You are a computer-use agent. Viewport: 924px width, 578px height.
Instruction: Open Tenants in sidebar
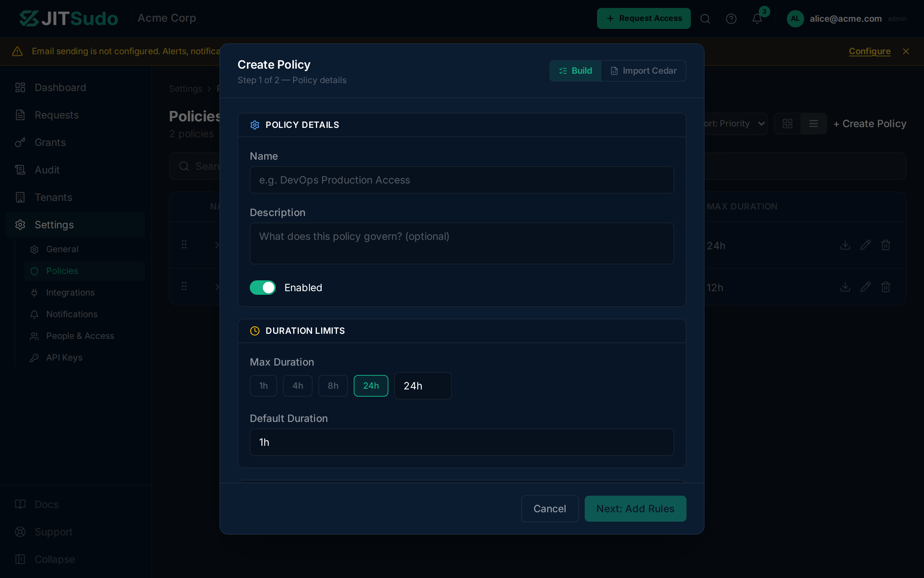pyautogui.click(x=75, y=197)
